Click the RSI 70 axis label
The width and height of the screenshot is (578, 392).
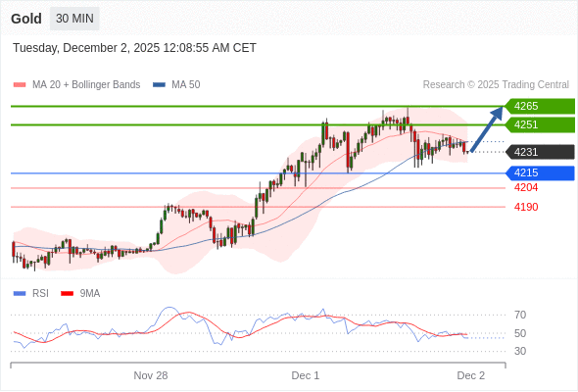(520, 315)
